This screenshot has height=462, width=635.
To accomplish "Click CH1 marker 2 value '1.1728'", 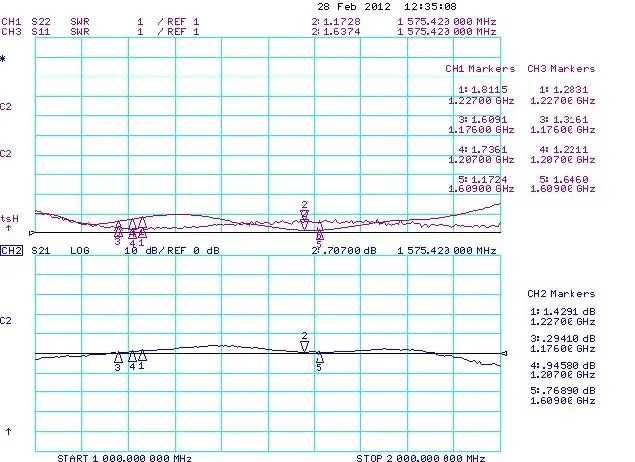I will point(342,21).
